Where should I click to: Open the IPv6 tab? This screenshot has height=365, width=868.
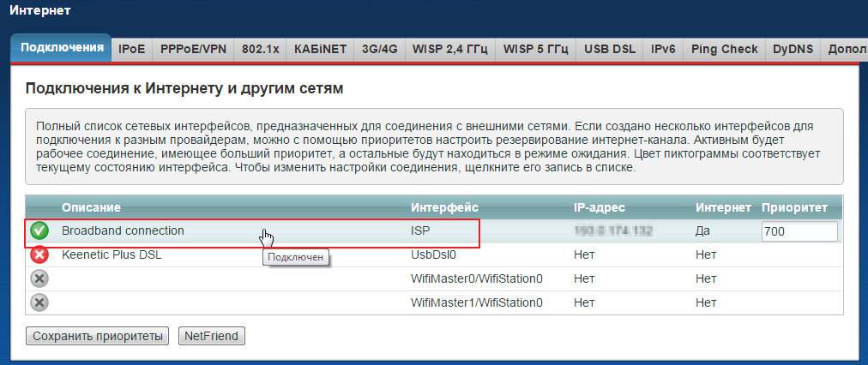pyautogui.click(x=663, y=49)
